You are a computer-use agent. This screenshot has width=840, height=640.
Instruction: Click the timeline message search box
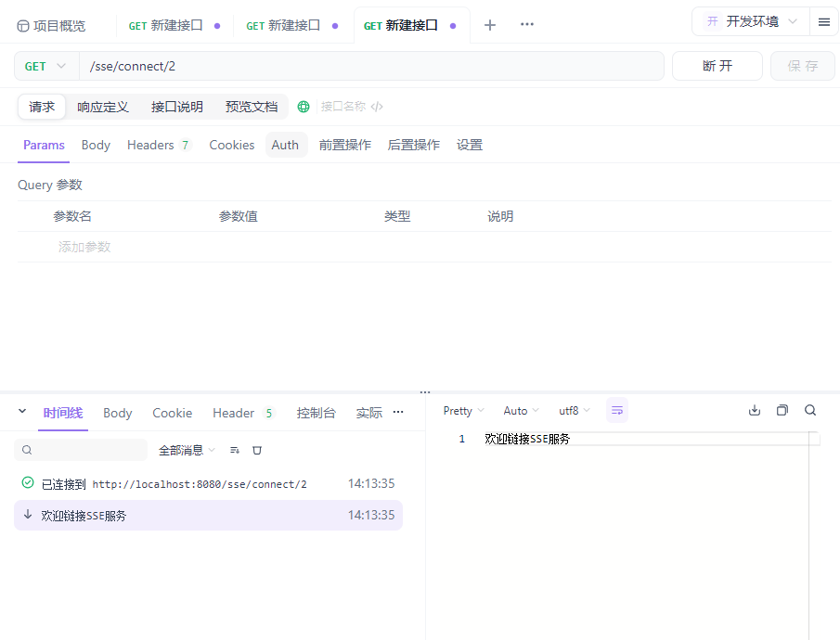tap(81, 450)
